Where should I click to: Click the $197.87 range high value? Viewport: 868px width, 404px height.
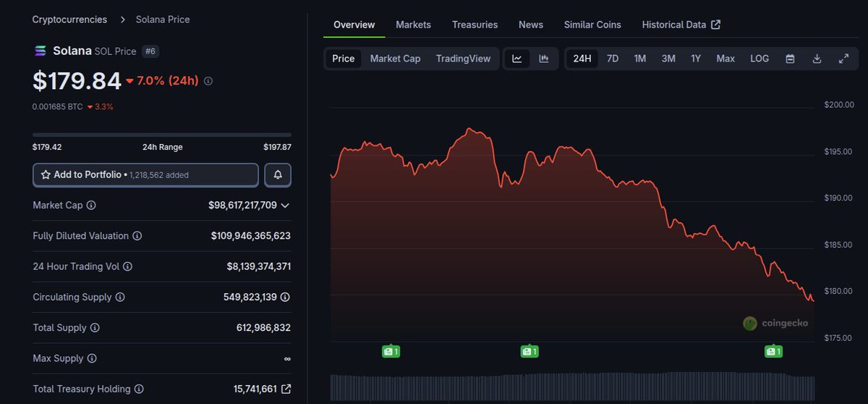[x=277, y=147]
